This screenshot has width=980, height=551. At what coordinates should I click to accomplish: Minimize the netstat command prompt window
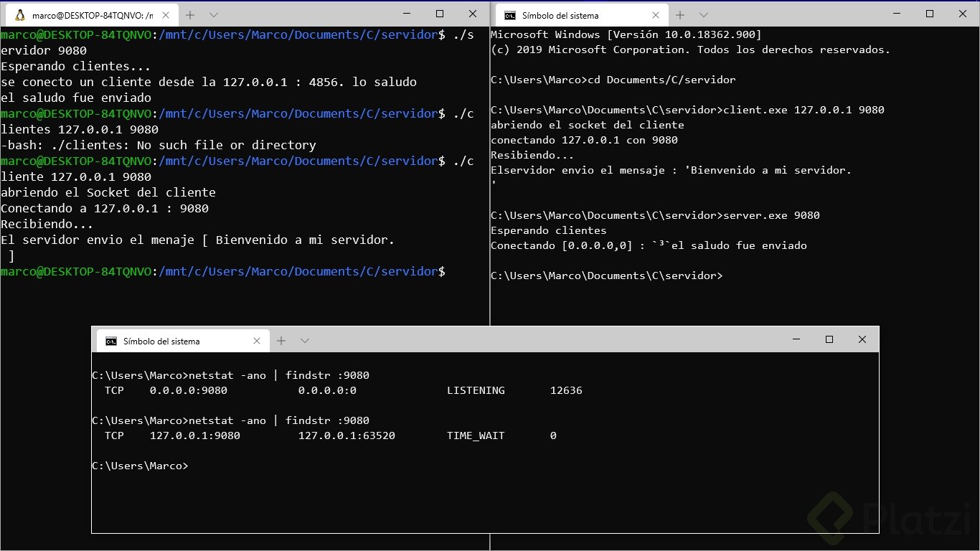tap(796, 339)
